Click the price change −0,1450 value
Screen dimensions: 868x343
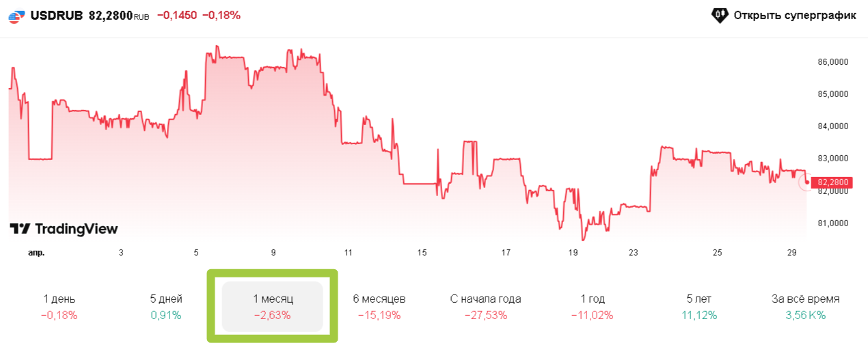point(178,15)
